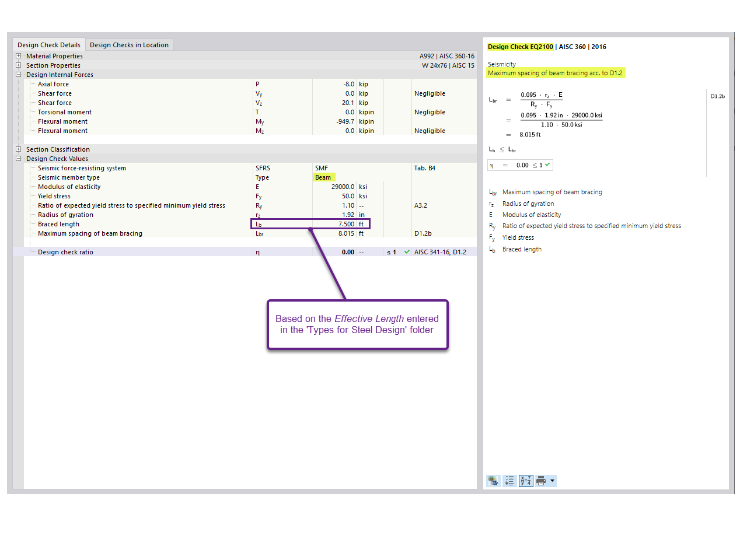Open the printer options dropdown arrow
Viewport: 747px width, 560px height.
[x=553, y=481]
